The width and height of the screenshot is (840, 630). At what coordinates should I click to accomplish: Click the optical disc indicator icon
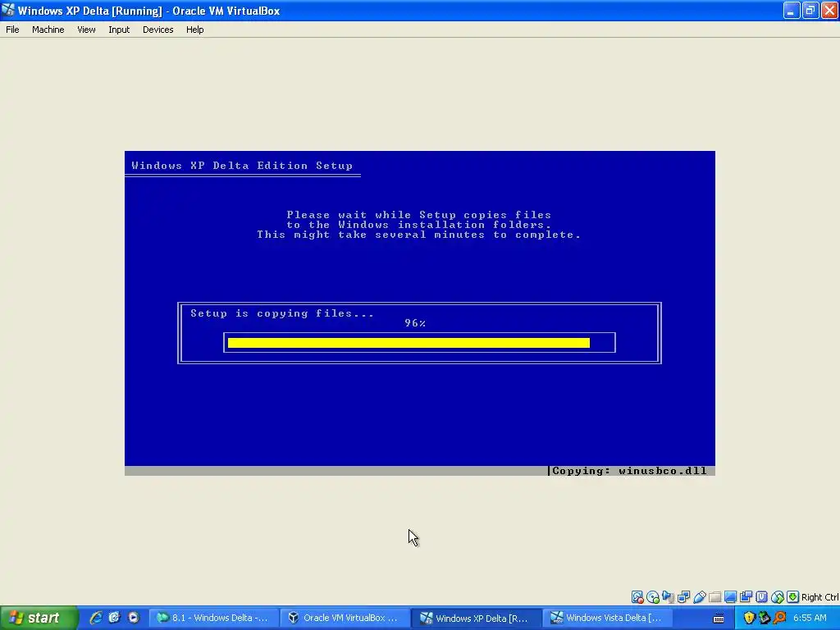pyautogui.click(x=652, y=597)
